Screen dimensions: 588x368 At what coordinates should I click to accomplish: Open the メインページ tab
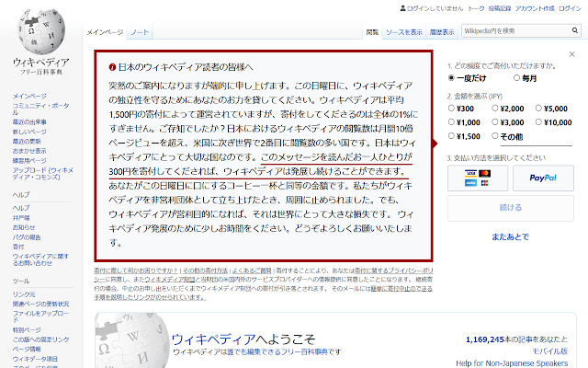(x=105, y=32)
